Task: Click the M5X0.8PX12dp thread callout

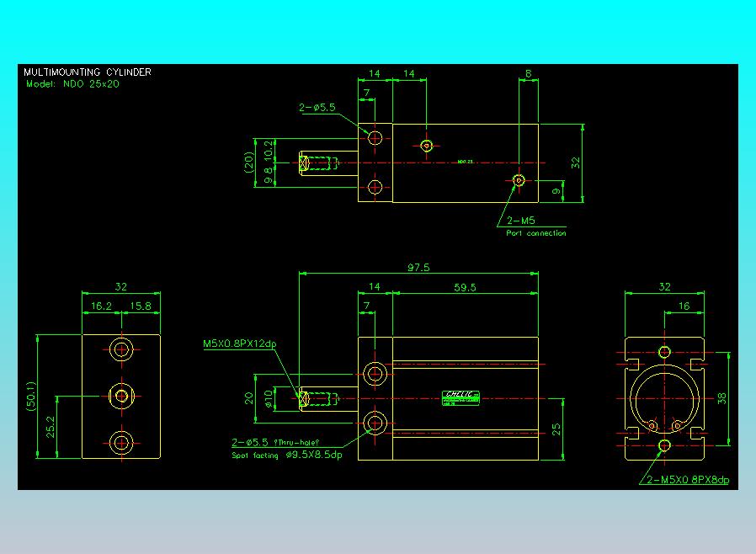Action: click(240, 344)
